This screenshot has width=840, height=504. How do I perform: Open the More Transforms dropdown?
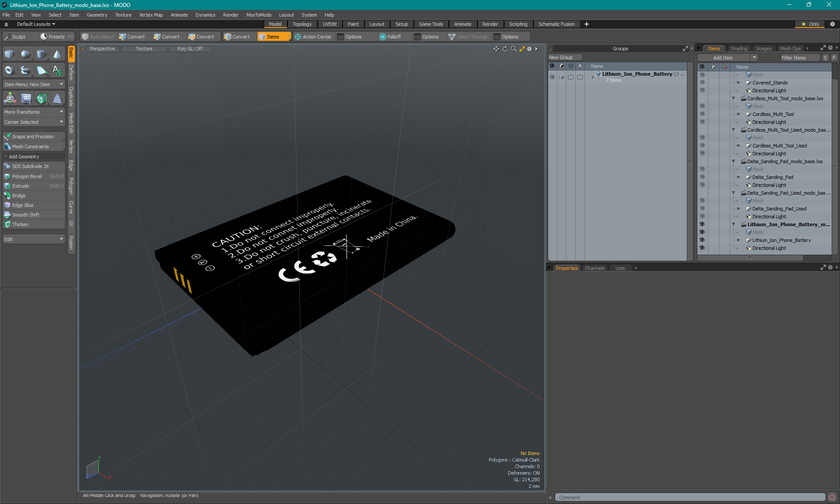tap(34, 112)
